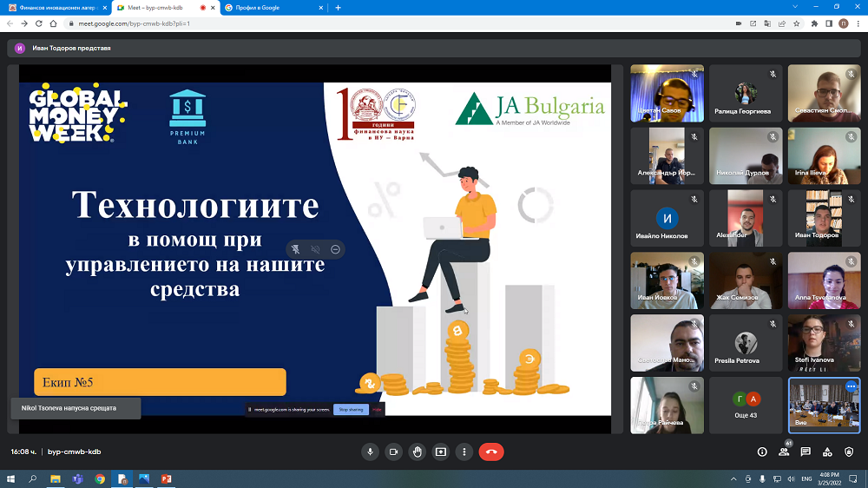
Task: Open more options three-dot menu
Action: point(464,452)
